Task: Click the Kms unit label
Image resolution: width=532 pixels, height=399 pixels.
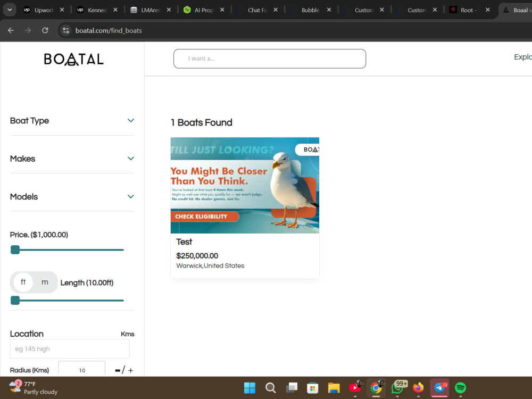Action: [128, 334]
